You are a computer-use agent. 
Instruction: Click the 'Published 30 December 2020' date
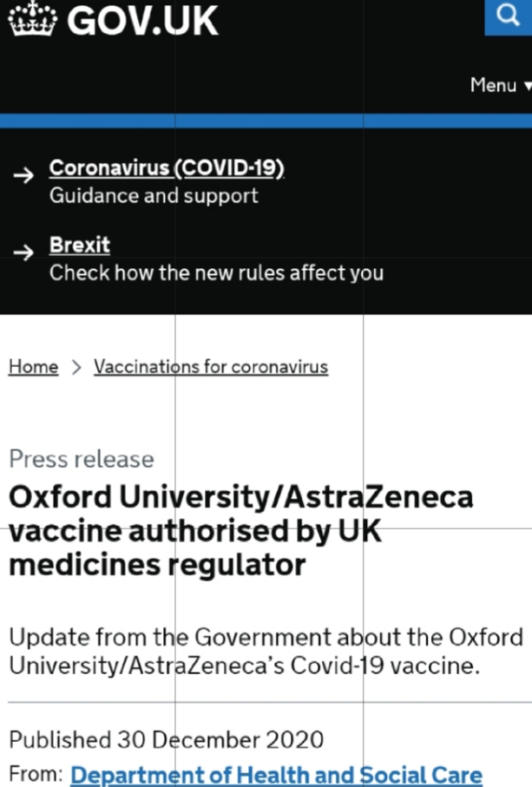click(x=166, y=740)
